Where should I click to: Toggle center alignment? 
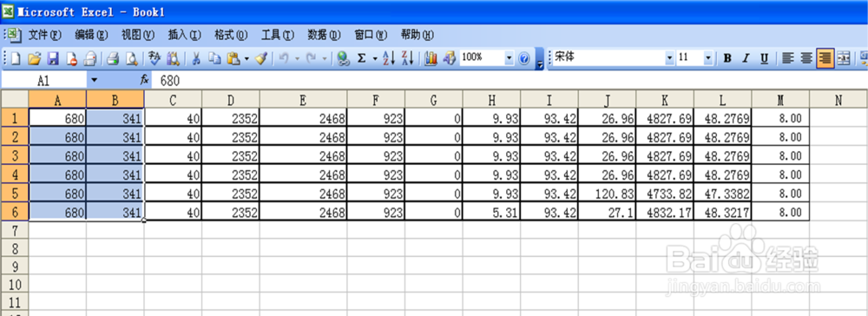(x=806, y=57)
